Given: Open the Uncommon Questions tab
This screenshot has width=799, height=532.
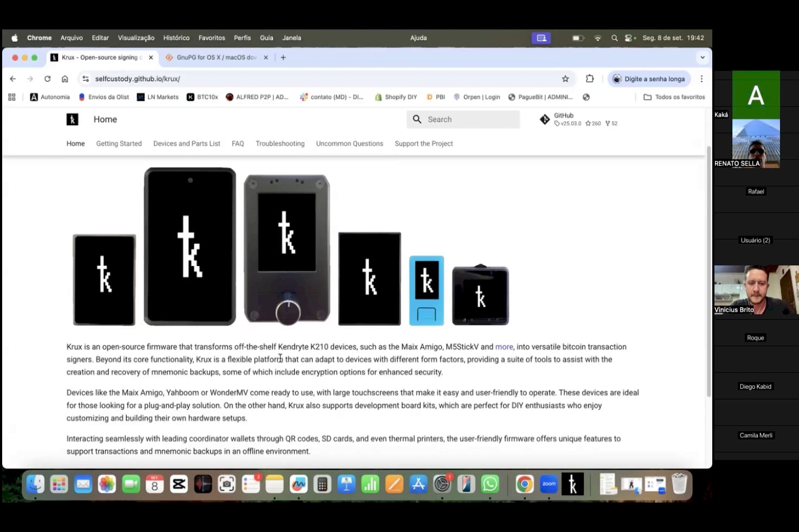Looking at the screenshot, I should click(350, 144).
